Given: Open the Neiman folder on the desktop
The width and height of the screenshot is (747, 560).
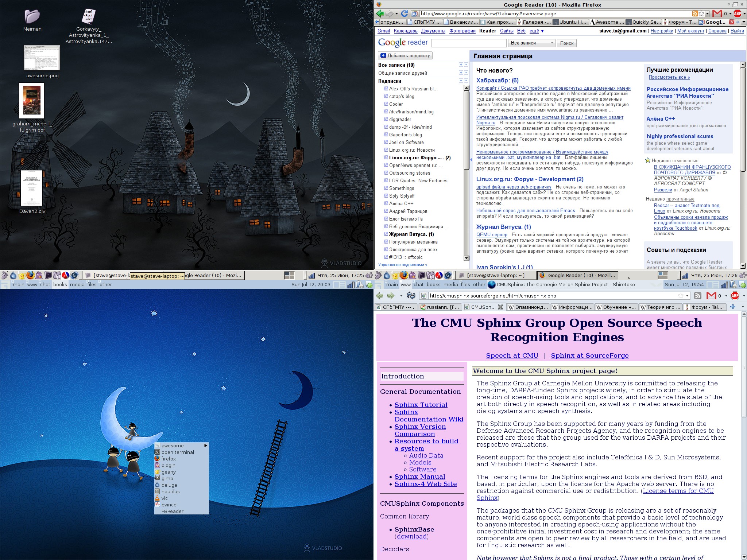Looking at the screenshot, I should (x=32, y=16).
